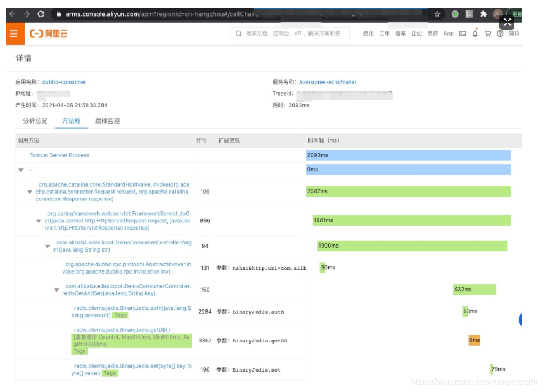This screenshot has width=543, height=392.
Task: Reload the current page
Action: pos(41,14)
